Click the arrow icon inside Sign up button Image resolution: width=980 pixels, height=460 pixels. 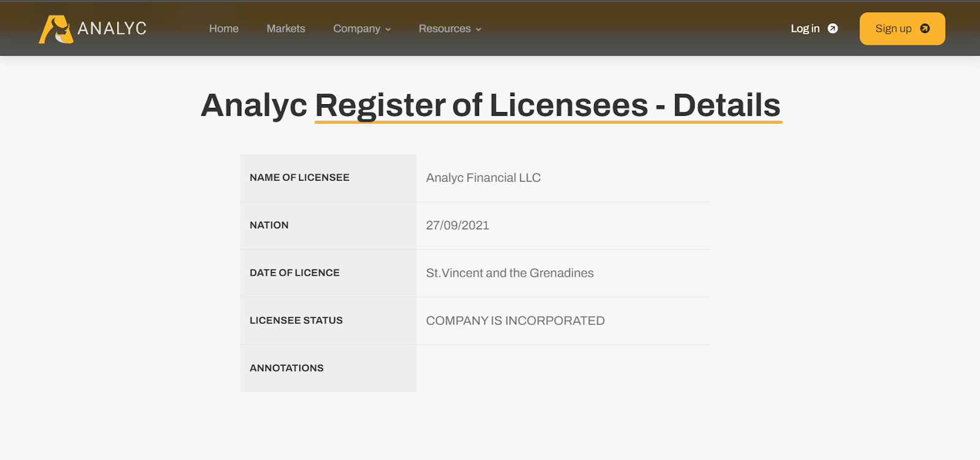[925, 29]
